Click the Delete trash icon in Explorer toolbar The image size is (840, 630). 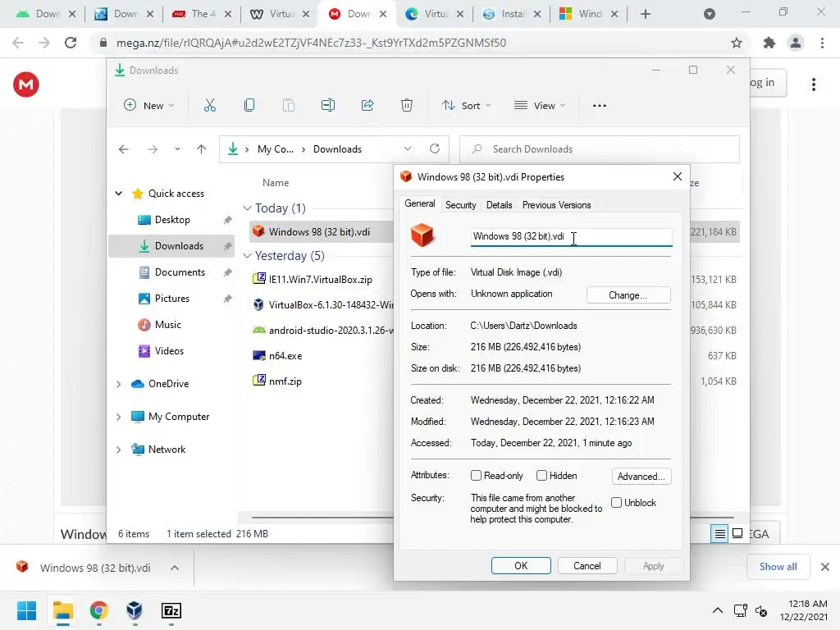407,106
